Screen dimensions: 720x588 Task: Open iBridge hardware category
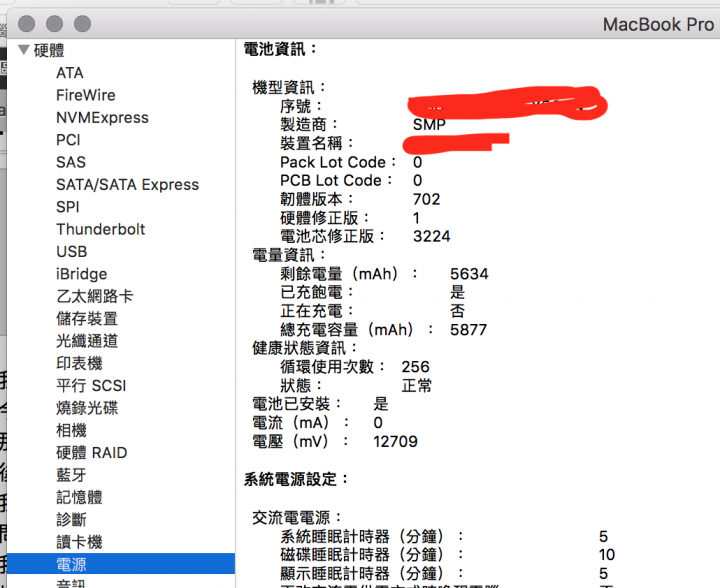tap(81, 274)
